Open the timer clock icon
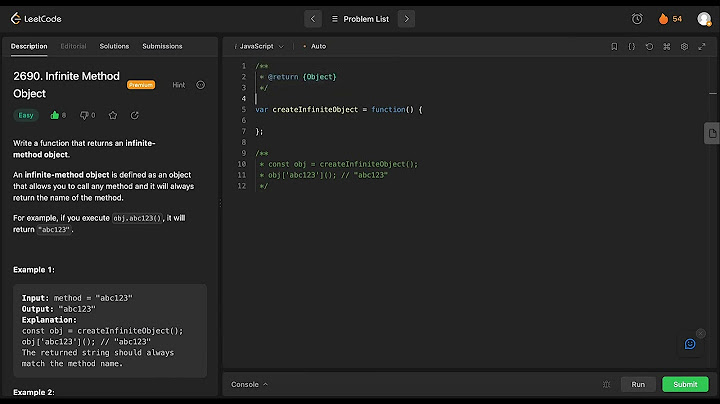 click(x=637, y=19)
